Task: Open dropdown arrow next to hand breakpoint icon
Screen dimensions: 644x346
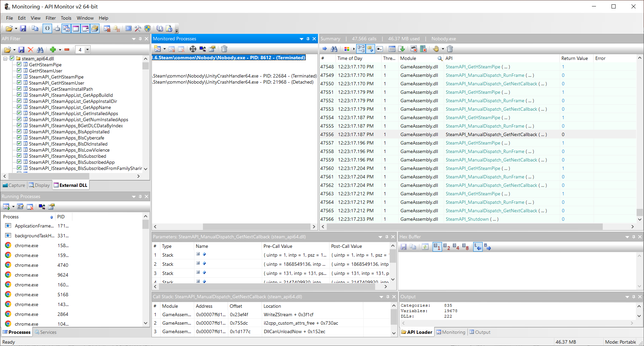Action: point(443,49)
